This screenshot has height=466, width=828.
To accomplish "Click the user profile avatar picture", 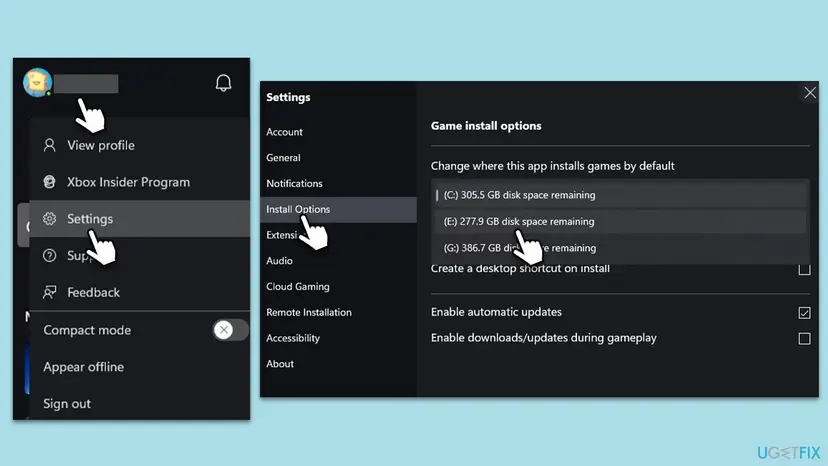I will [x=37, y=82].
